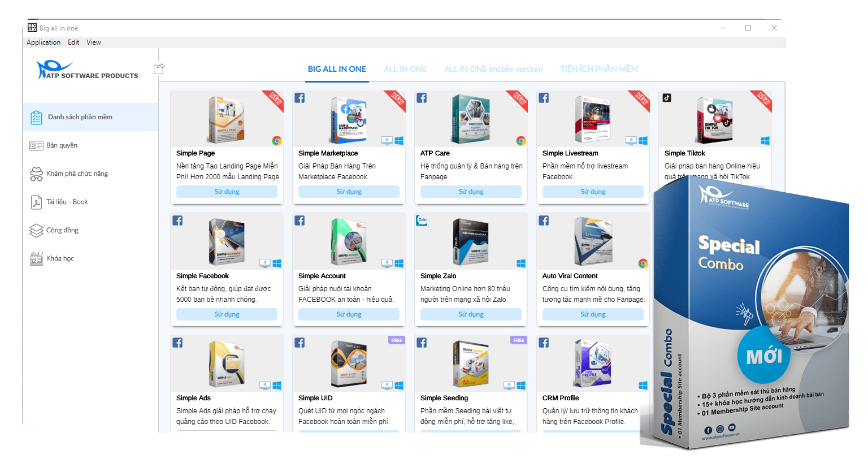Click Sử dụng button for Simple Page
Viewport: 868px width, 476px height.
(x=227, y=192)
